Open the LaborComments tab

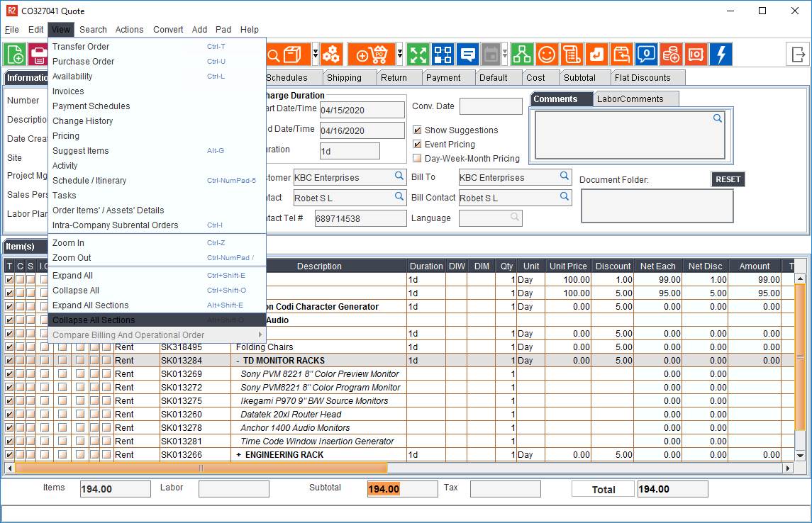(x=630, y=99)
